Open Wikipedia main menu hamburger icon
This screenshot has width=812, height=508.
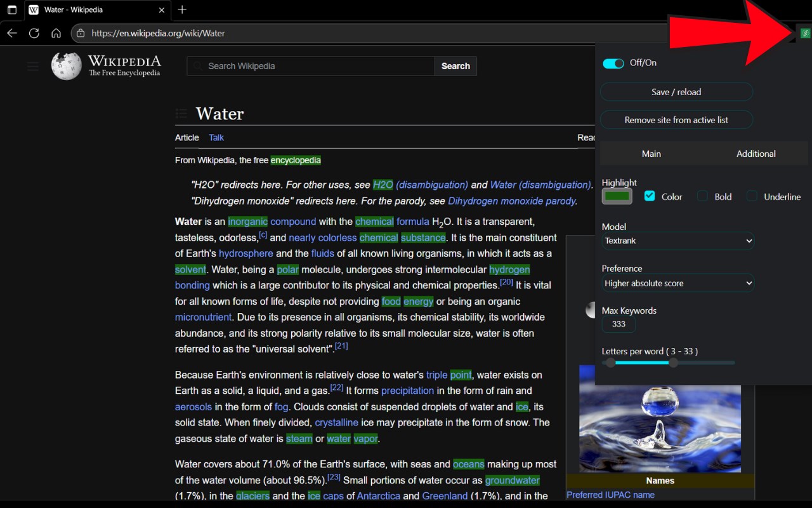click(33, 65)
